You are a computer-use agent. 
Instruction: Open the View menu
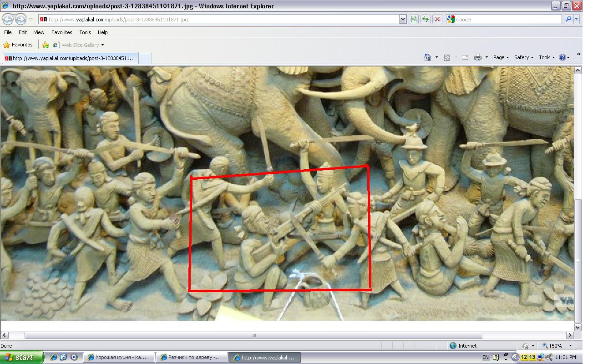click(39, 32)
